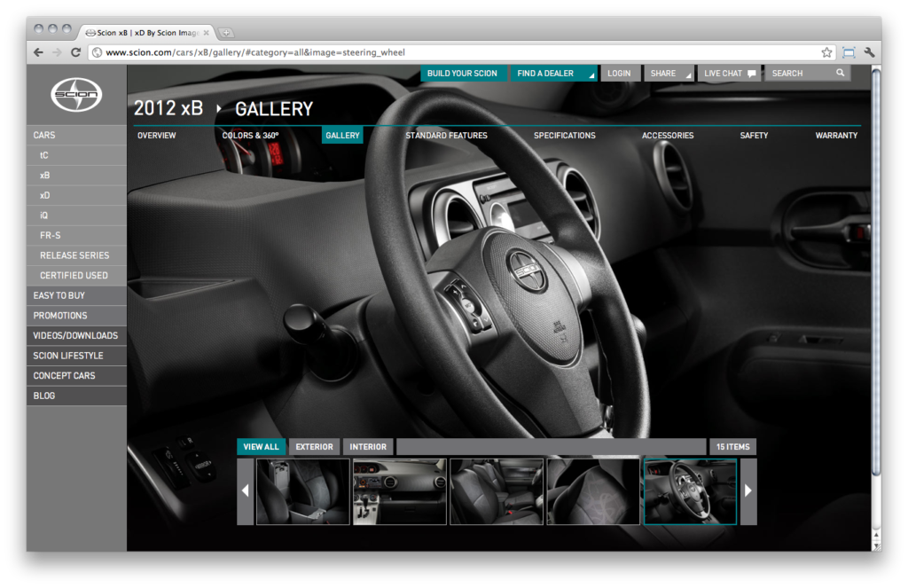Click the Scion logo in the sidebar

[x=76, y=94]
